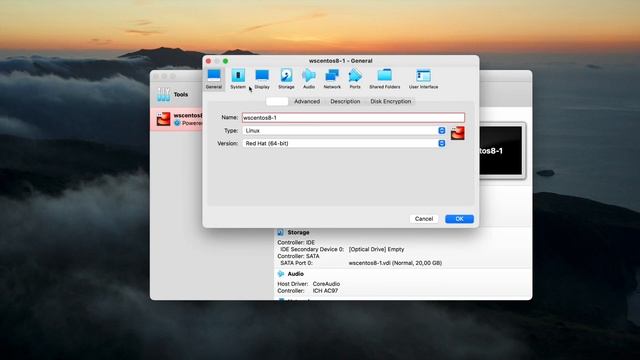Click the VM preview thumbnail in Manager
This screenshot has height=360, width=640.
[502, 151]
